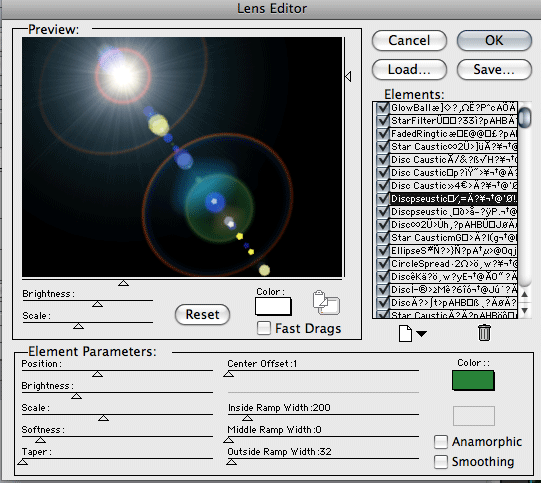Viewport: 541px width, 483px height.
Task: Click the Reset button
Action: 202,314
